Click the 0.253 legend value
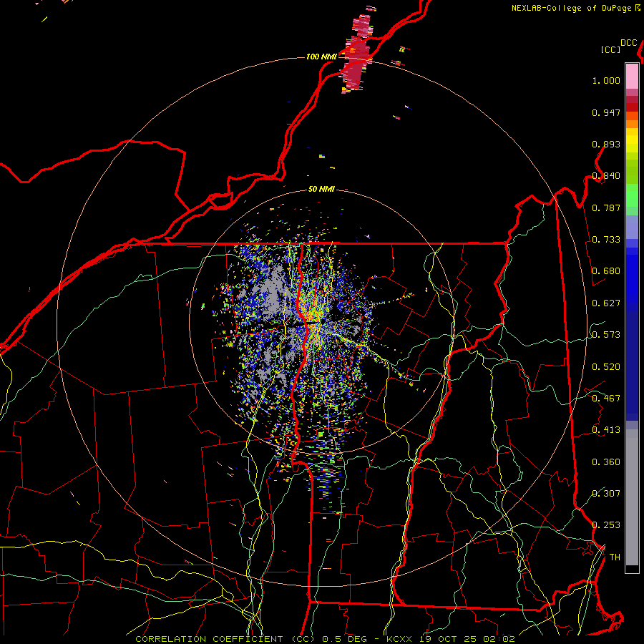 click(x=606, y=525)
